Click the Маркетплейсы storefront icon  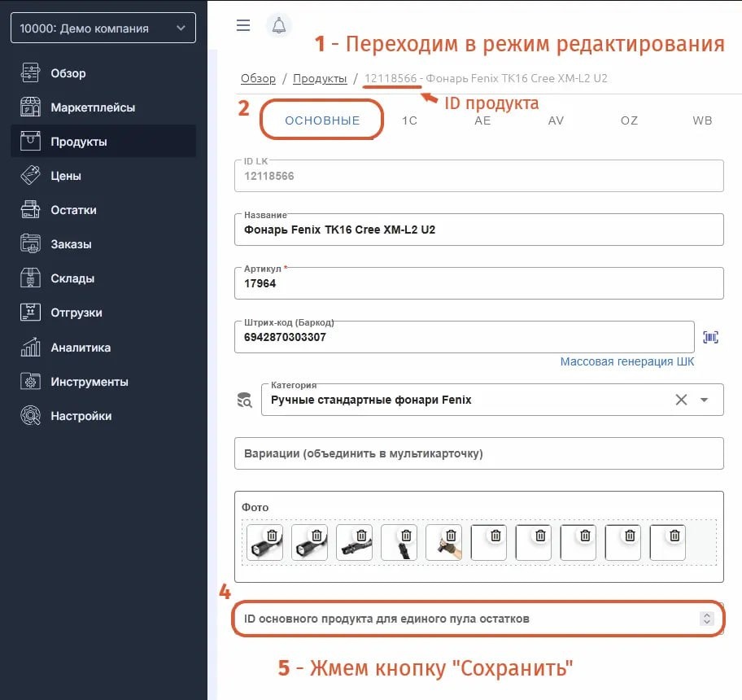pyautogui.click(x=30, y=107)
